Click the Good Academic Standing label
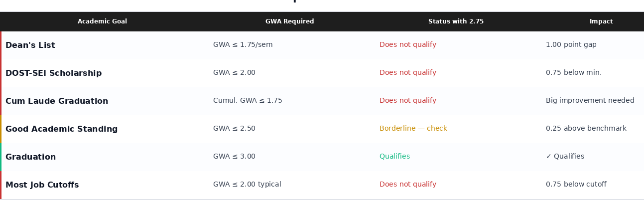Viewport: 644px width, 212px height. tap(61, 129)
